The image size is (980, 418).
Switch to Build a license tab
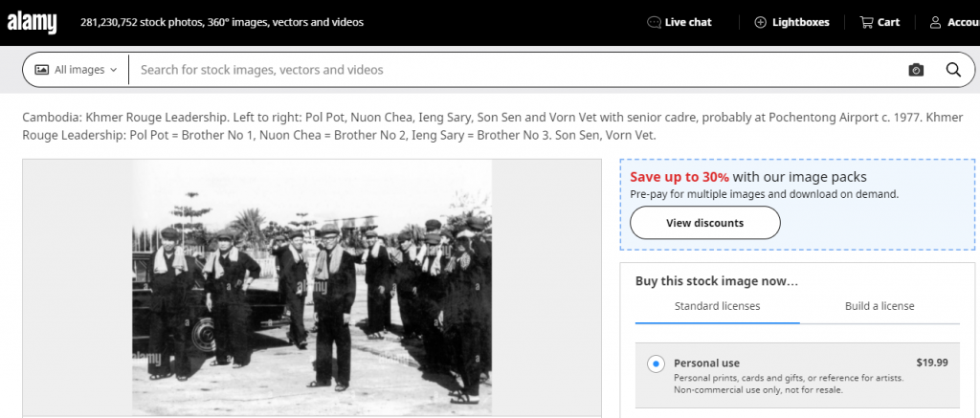pos(880,306)
